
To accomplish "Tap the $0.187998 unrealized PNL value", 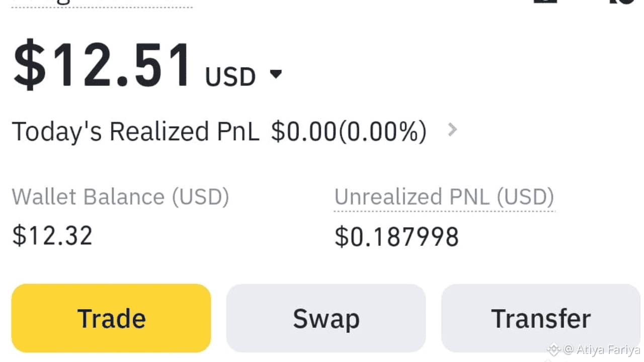I will [396, 237].
